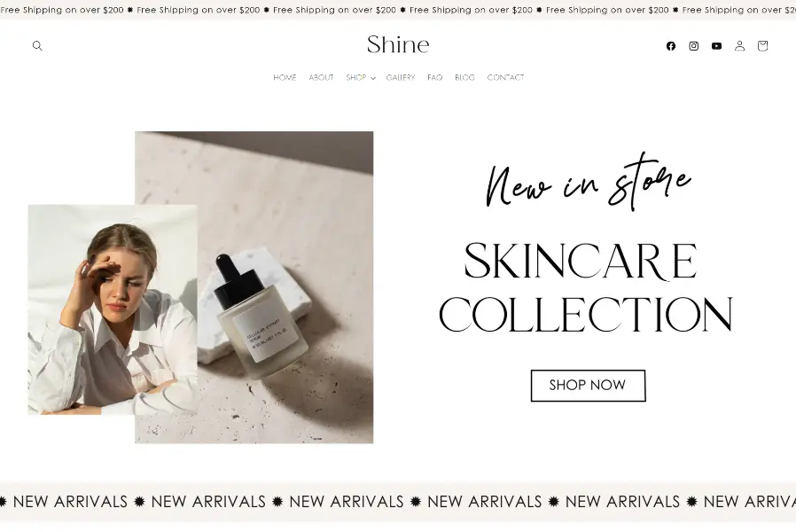Open the Instagram social icon
The image size is (796, 532).
(694, 46)
